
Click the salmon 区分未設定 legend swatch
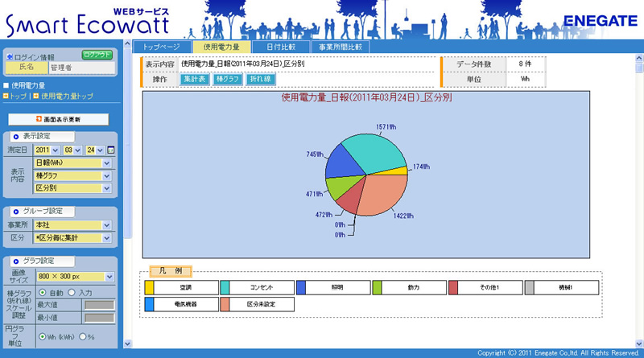(x=225, y=304)
